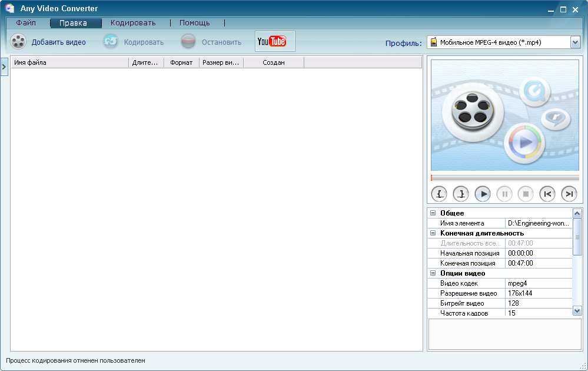Minimize the Any Video Converter window
The height and width of the screenshot is (371, 588).
pos(551,10)
